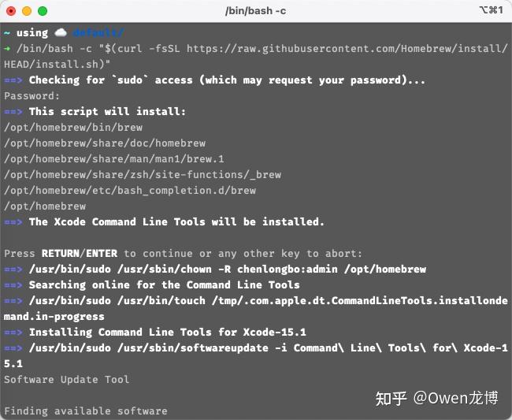Click the "Software Update Tool" output line
This screenshot has width=512, height=420.
67,380
